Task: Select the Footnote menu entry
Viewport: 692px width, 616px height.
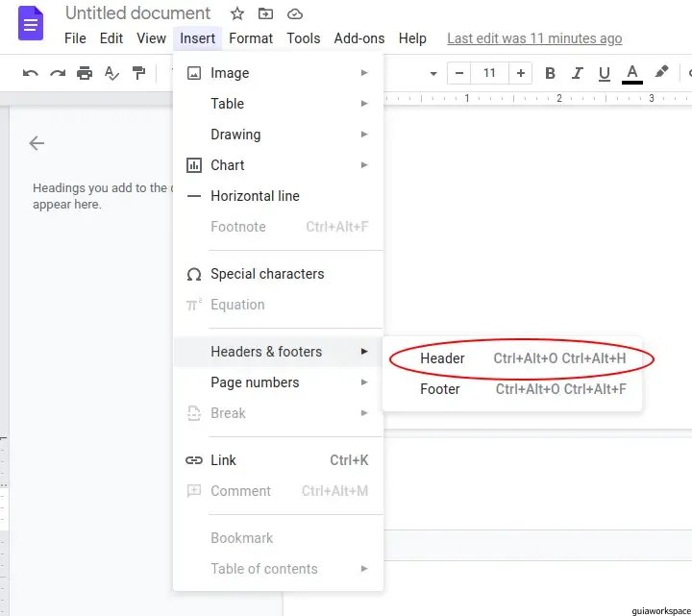Action: click(x=278, y=227)
